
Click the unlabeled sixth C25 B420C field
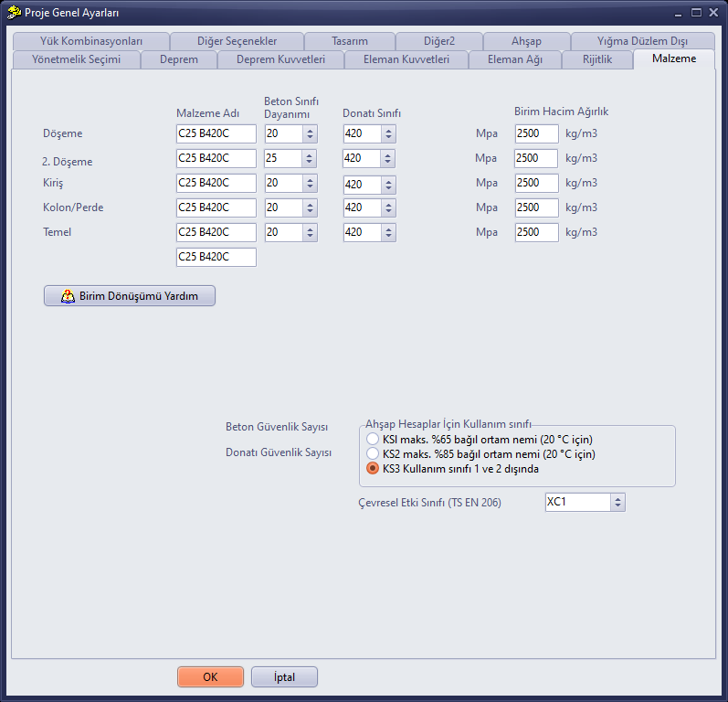[x=216, y=257]
